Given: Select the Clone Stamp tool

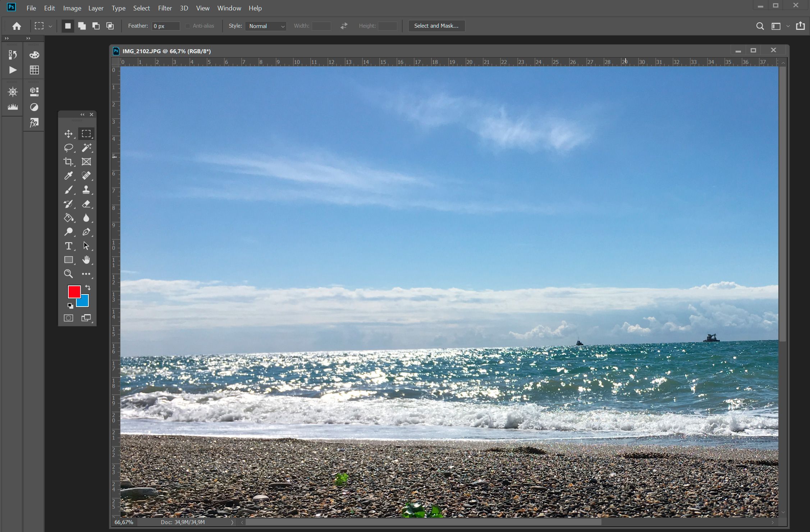Looking at the screenshot, I should [86, 189].
